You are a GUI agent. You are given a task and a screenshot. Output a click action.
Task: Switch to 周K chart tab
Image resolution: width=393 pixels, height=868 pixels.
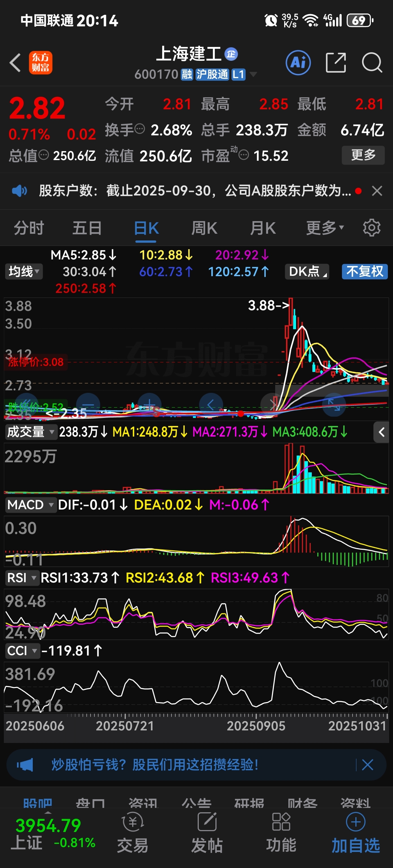click(204, 228)
